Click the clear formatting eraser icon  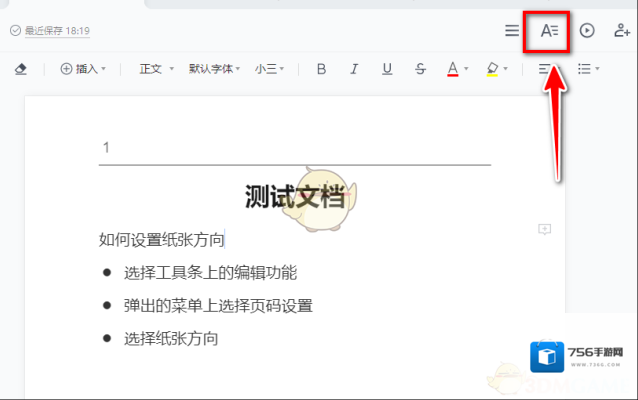click(x=20, y=69)
